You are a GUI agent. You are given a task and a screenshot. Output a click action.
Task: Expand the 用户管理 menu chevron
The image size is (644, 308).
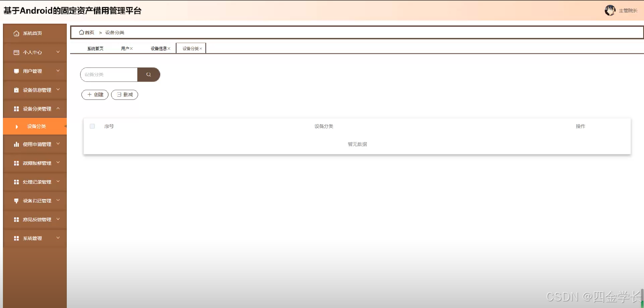click(x=58, y=71)
